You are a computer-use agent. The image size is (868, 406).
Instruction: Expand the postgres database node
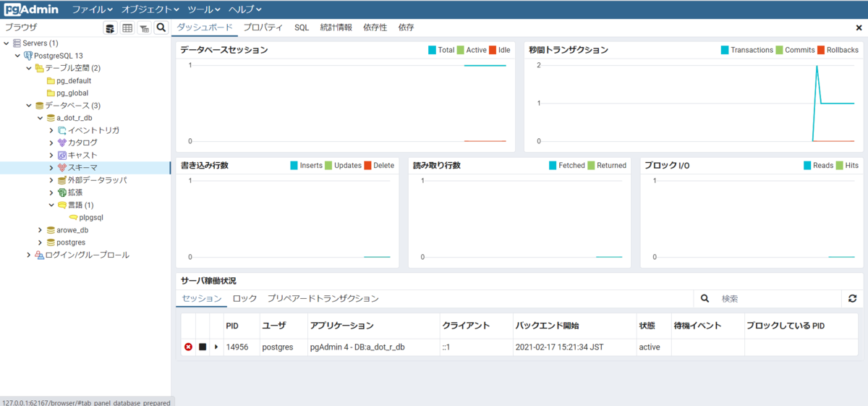41,242
